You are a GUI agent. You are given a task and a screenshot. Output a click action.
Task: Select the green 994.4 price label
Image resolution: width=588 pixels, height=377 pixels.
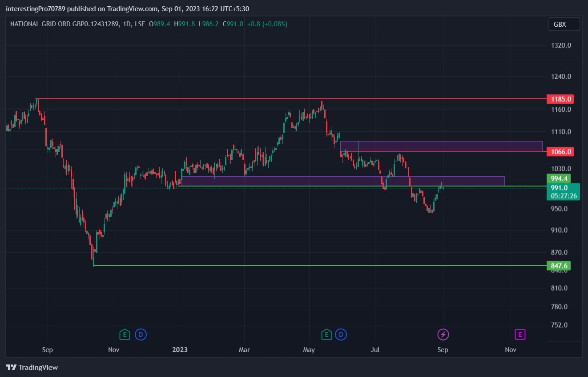[558, 178]
